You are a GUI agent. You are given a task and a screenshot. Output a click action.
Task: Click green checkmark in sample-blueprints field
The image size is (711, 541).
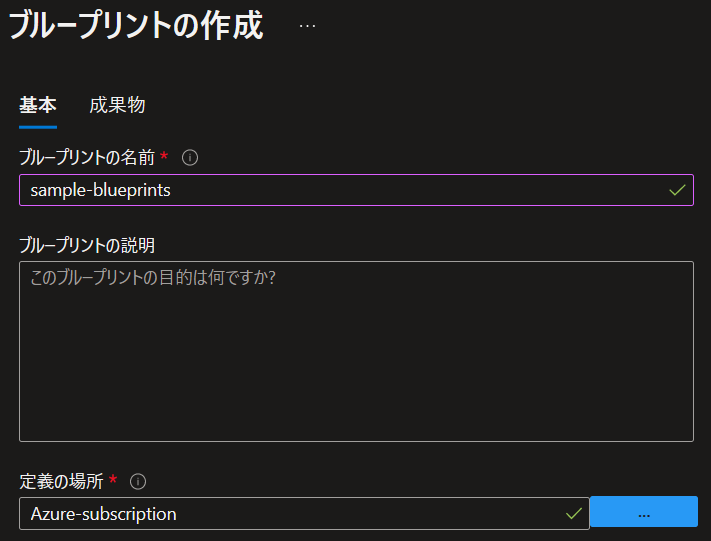coord(677,190)
